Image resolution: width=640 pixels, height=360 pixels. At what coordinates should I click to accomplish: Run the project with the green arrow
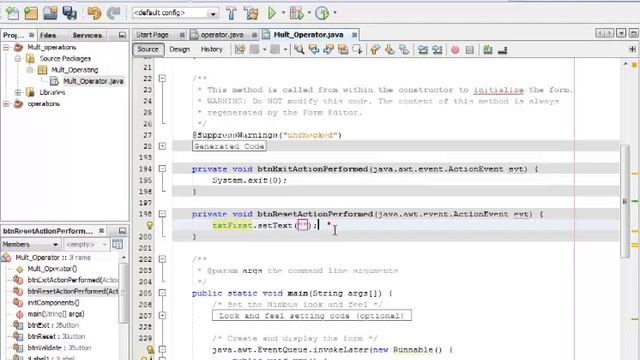coord(272,13)
